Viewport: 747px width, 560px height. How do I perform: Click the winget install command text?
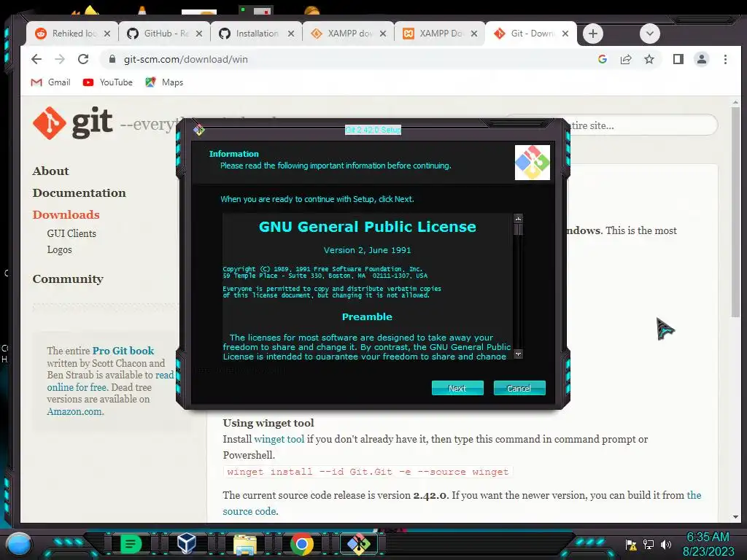tap(368, 472)
